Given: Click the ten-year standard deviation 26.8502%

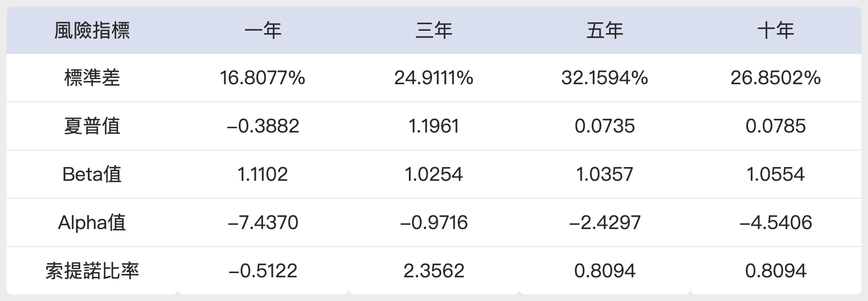Looking at the screenshot, I should (x=776, y=78).
